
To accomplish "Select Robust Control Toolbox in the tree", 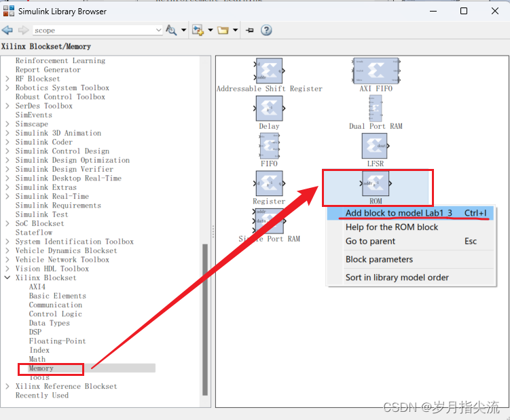I will pyautogui.click(x=60, y=97).
